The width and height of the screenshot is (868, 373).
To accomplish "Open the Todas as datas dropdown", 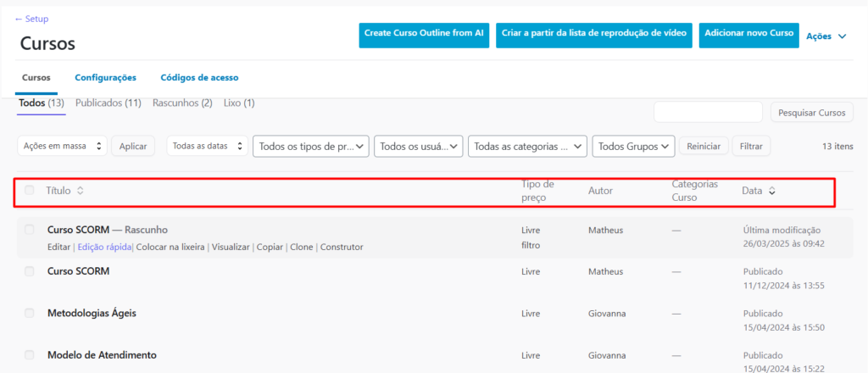I will [207, 146].
